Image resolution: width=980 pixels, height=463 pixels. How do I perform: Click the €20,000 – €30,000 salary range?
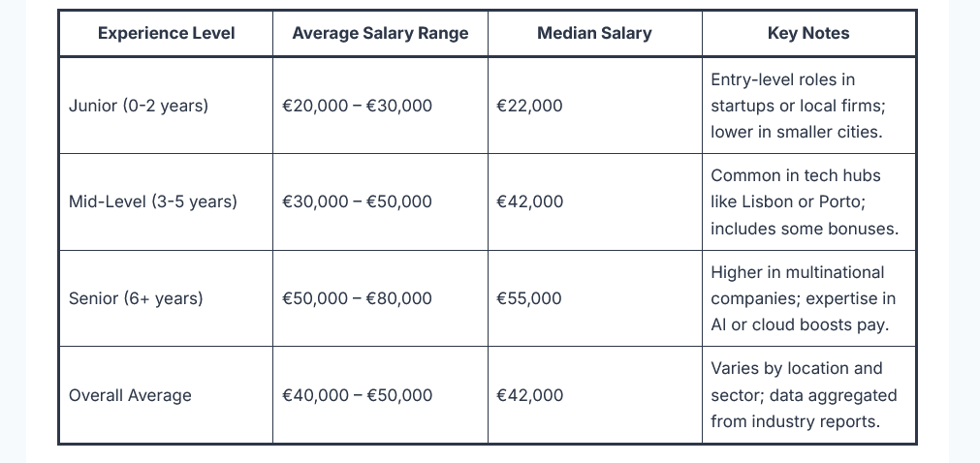coord(357,106)
